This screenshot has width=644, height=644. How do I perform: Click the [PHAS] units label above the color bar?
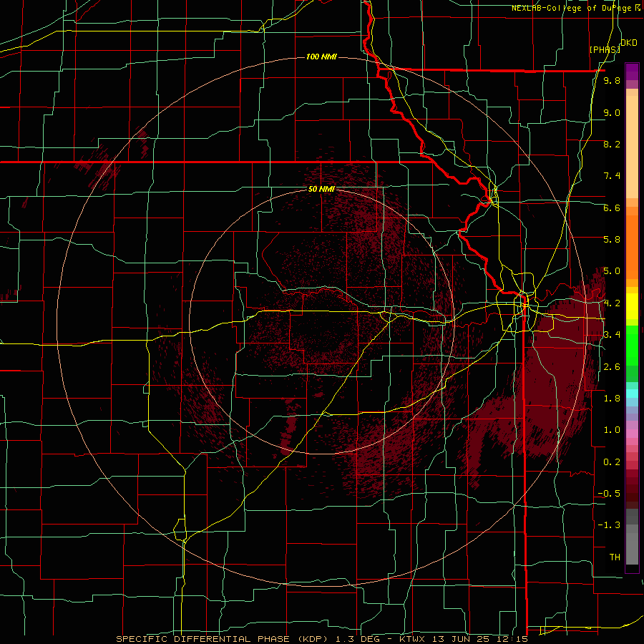[605, 49]
